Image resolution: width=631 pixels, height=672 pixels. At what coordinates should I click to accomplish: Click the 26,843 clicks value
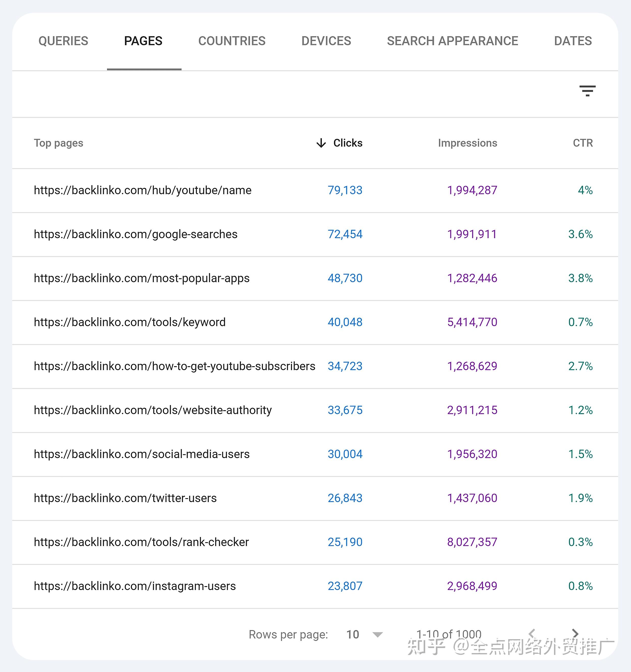pos(345,498)
